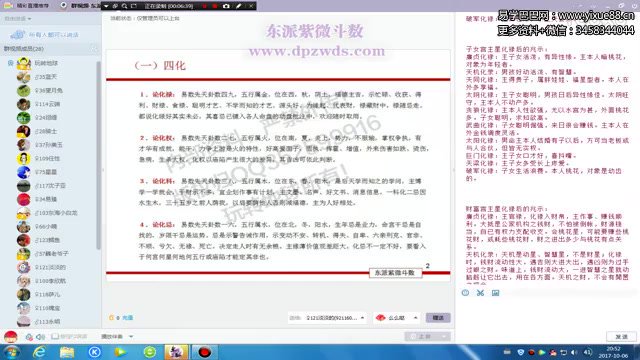
Task: Click the member list scrollbar
Action: [98, 155]
